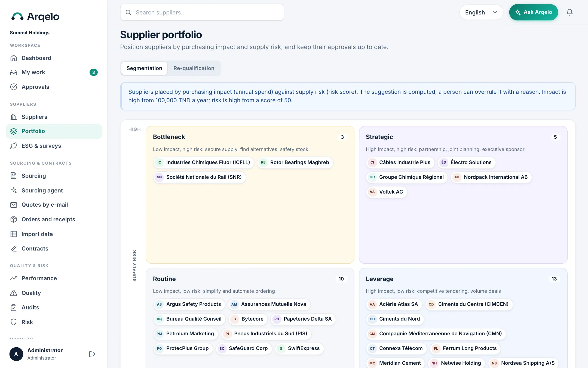The height and width of the screenshot is (368, 588).
Task: Open the Câbles Industrie Plus supplier chip
Action: [x=400, y=162]
